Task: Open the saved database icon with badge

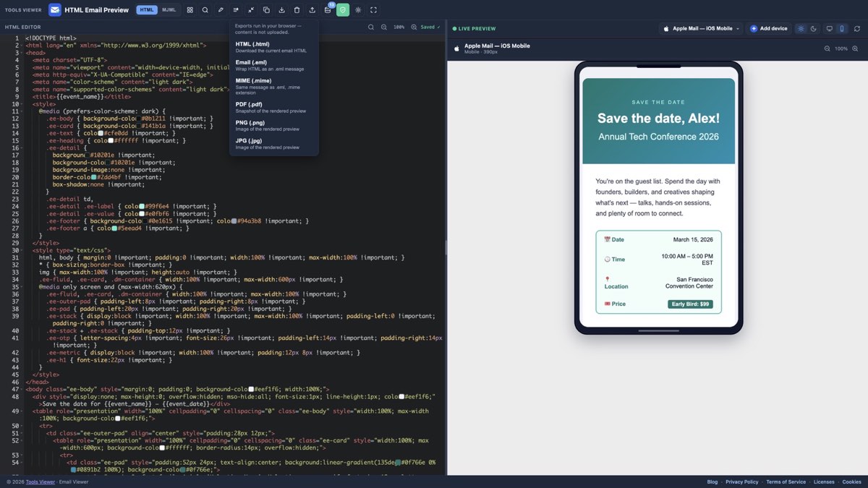Action: 328,10
